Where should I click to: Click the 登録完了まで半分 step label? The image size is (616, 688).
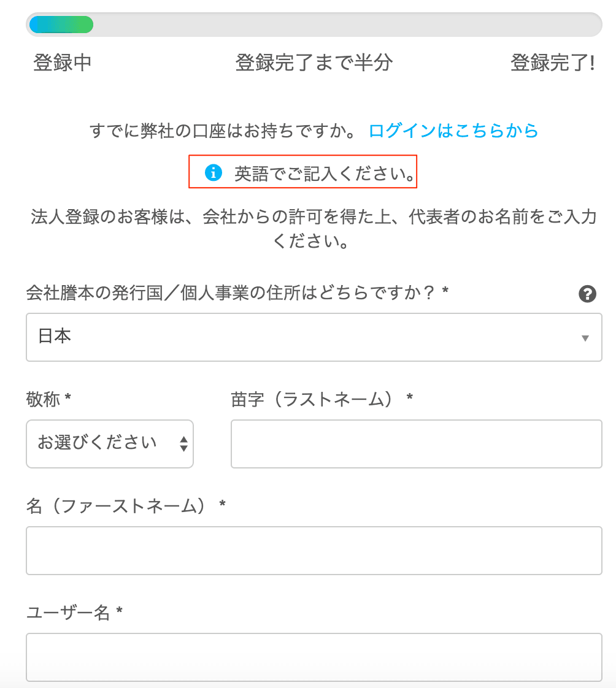pyautogui.click(x=314, y=63)
